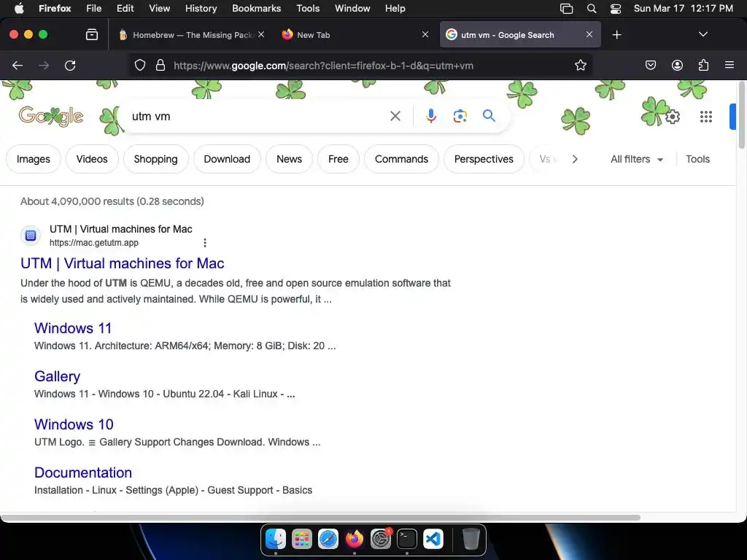Viewport: 747px width, 560px height.
Task: Show more search filter chips with the arrow
Action: tap(575, 159)
